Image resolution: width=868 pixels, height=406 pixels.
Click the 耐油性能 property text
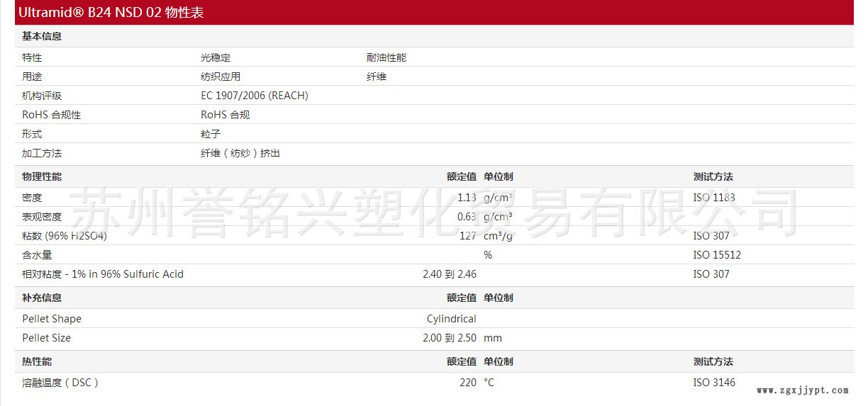pyautogui.click(x=386, y=57)
